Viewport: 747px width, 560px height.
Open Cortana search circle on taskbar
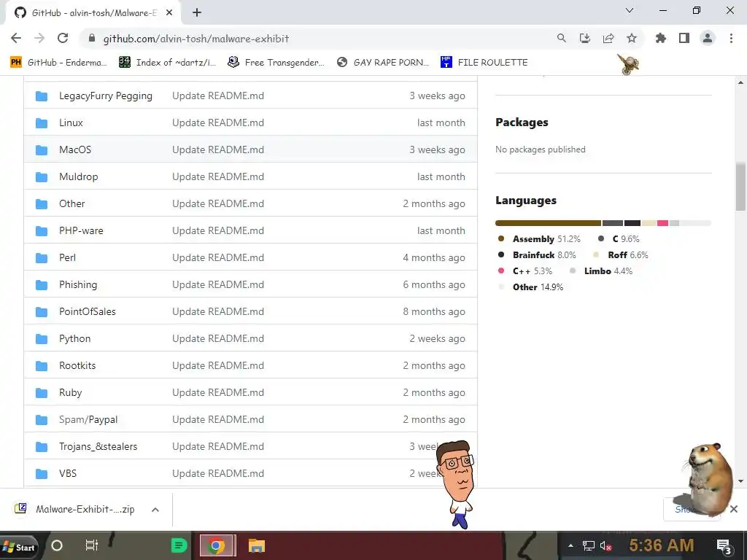(x=57, y=545)
